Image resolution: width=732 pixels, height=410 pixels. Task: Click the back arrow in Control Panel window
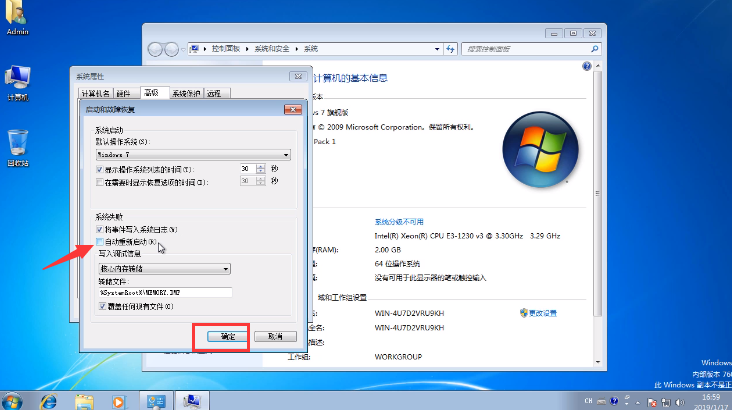[157, 48]
